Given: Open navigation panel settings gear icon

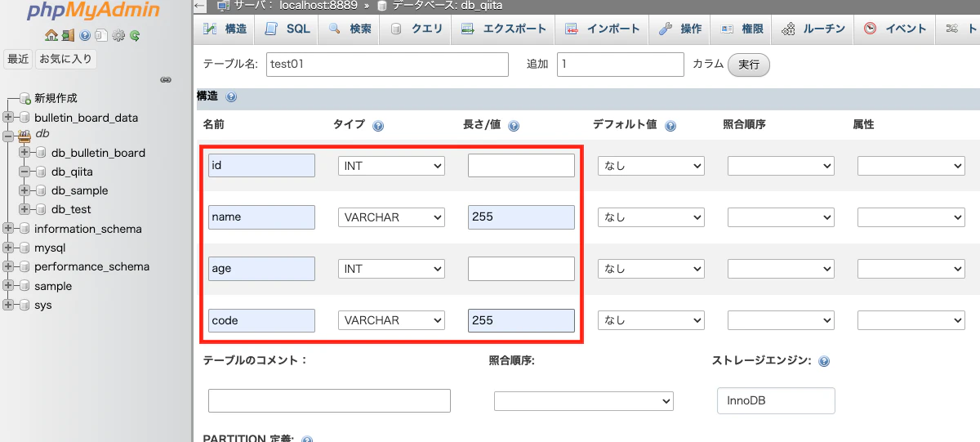Looking at the screenshot, I should click(118, 36).
